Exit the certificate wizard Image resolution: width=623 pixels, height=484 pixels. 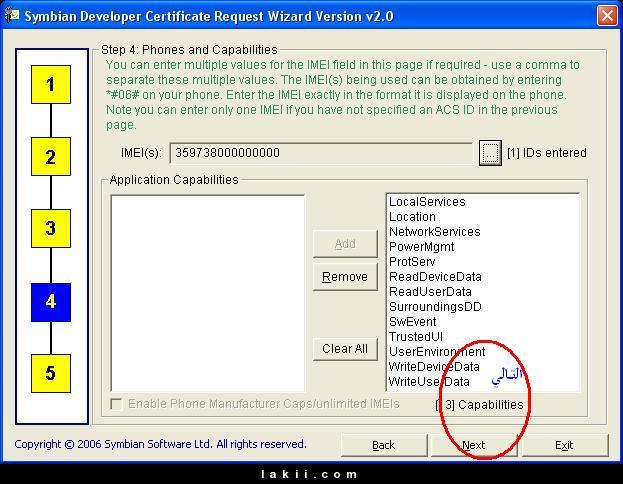click(564, 445)
